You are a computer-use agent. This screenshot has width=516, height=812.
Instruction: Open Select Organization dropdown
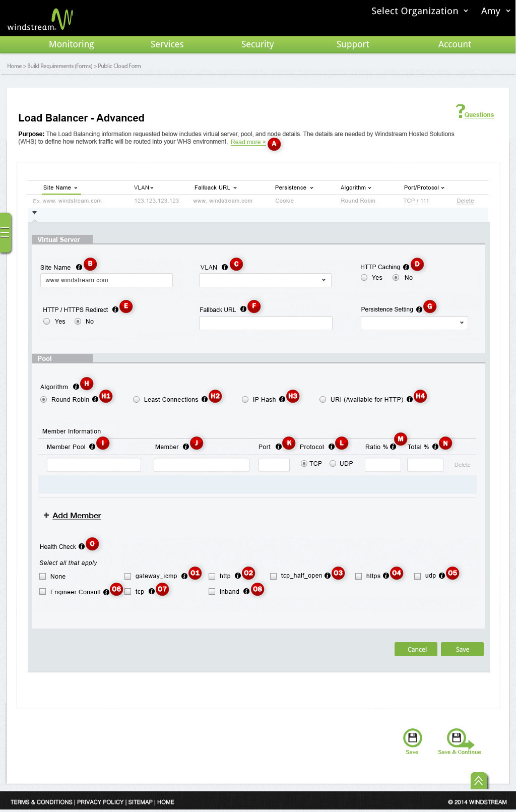click(x=419, y=11)
